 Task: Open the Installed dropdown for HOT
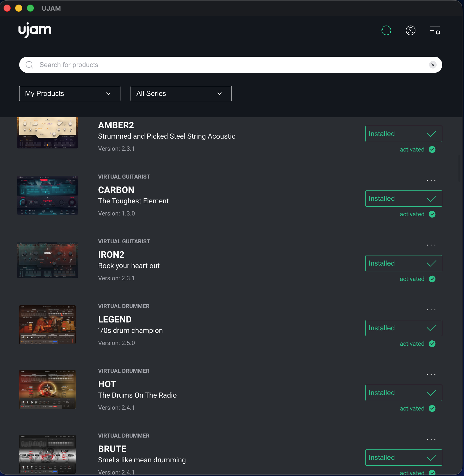404,393
